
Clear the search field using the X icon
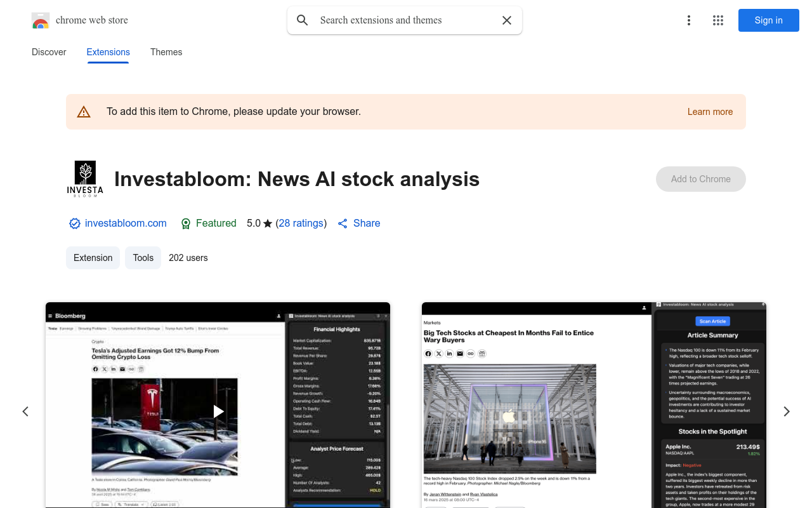[x=506, y=20]
